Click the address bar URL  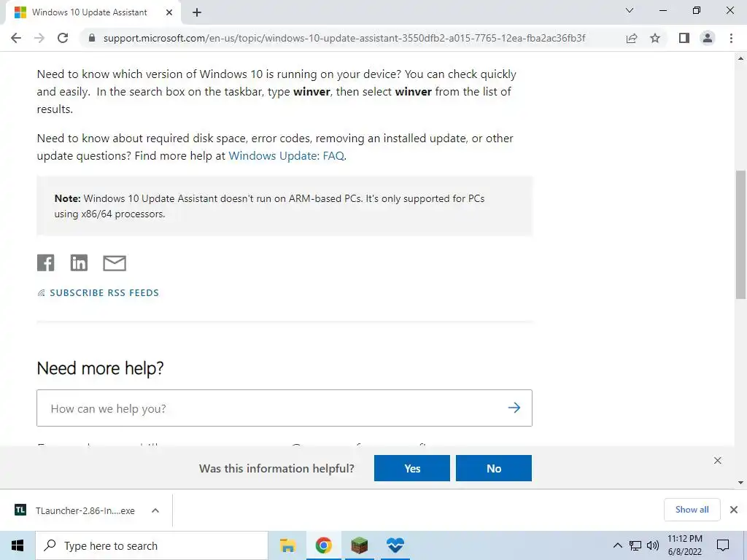(x=344, y=38)
